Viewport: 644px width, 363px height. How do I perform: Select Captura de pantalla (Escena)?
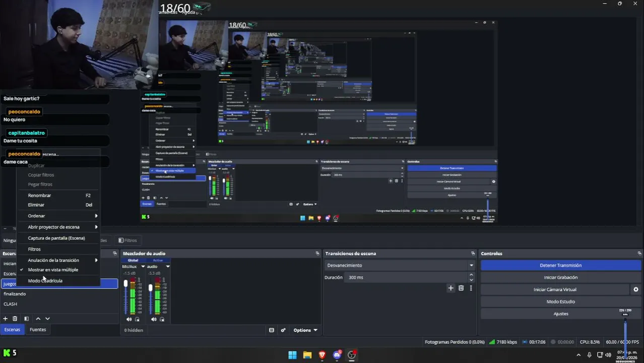[x=58, y=238]
